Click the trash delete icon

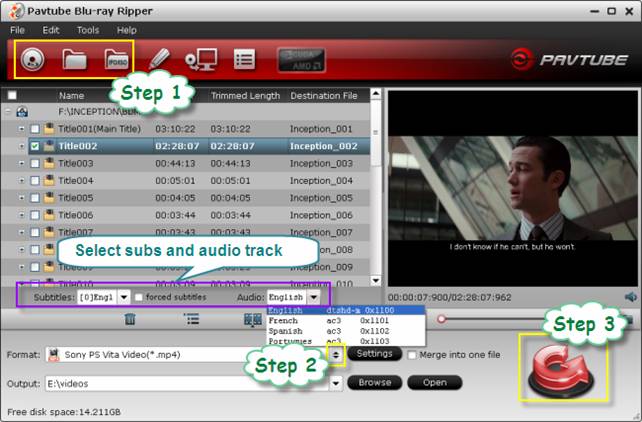[130, 318]
